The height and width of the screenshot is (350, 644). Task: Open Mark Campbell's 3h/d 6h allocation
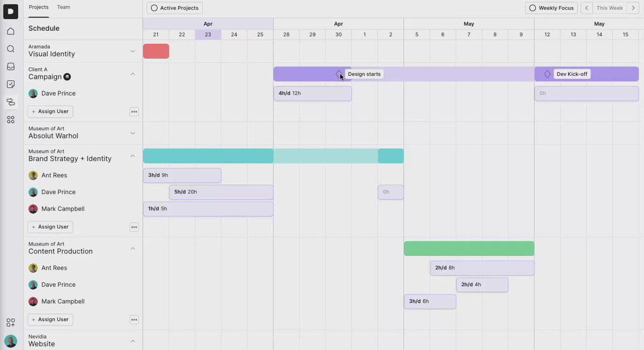pos(430,301)
